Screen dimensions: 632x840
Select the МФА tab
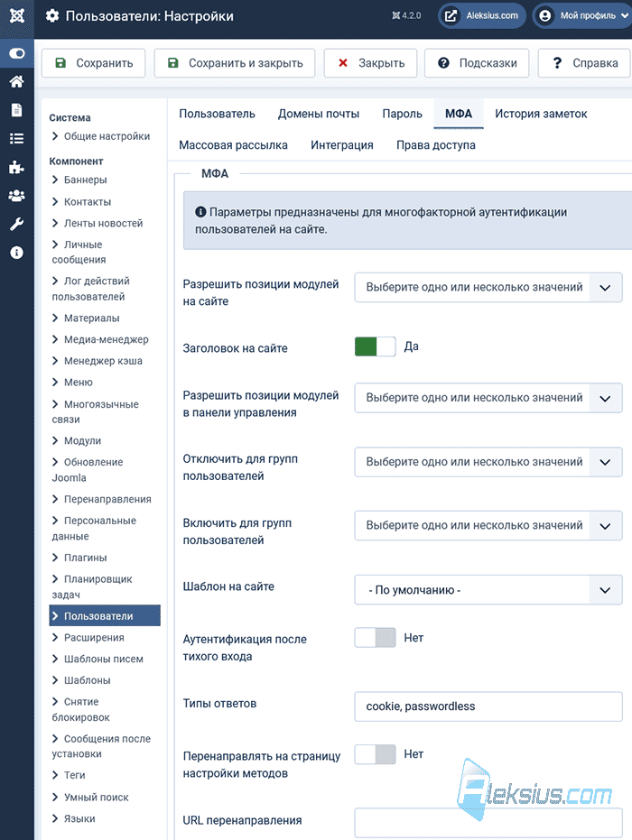click(x=459, y=114)
